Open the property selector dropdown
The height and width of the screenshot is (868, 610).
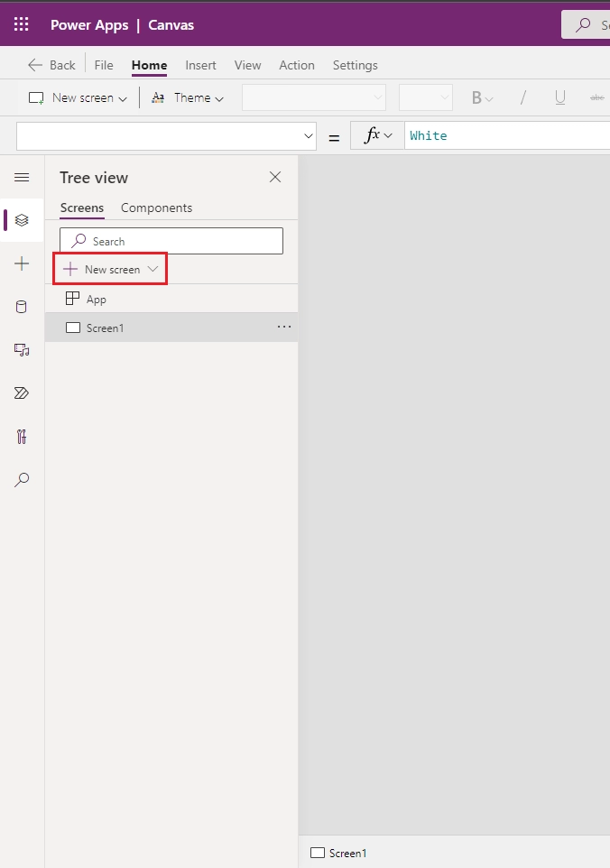[x=167, y=136]
